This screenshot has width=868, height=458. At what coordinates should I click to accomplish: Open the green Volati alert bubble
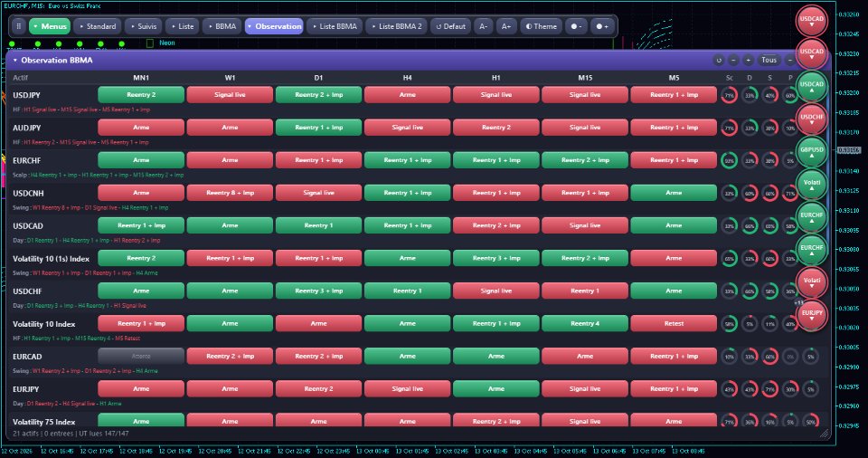click(812, 184)
